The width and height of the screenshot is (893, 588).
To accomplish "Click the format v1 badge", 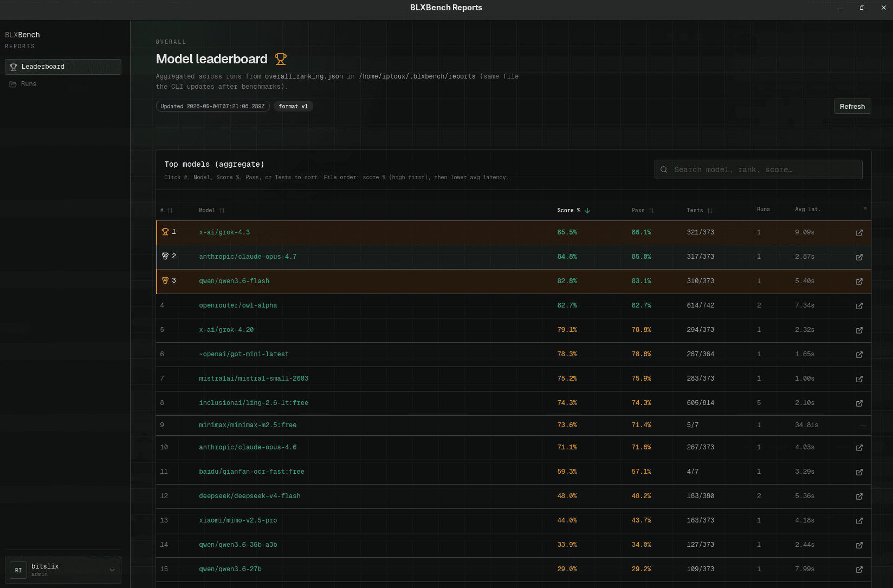I will coord(293,106).
